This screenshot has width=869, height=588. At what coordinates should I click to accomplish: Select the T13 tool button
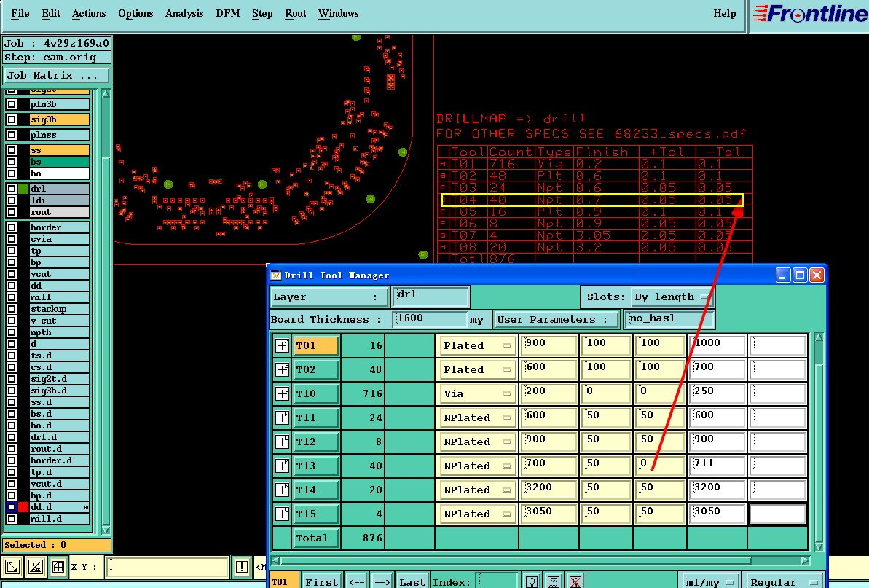point(316,466)
